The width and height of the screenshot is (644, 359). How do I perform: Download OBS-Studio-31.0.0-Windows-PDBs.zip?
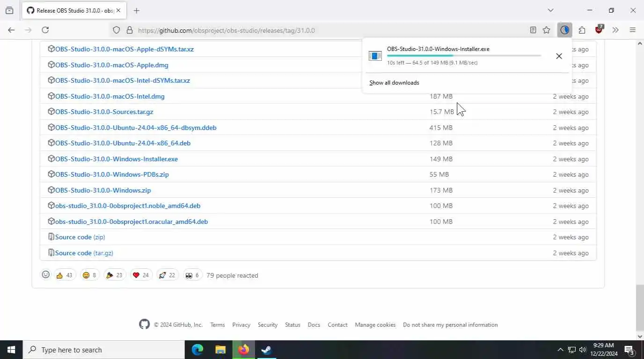tap(112, 174)
